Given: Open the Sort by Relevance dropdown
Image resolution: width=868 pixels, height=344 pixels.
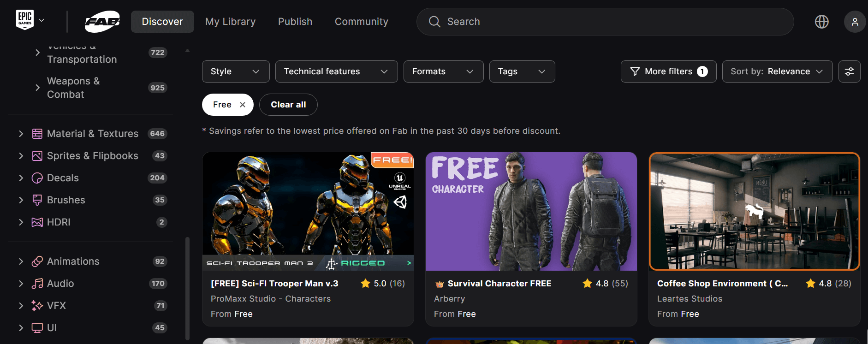Looking at the screenshot, I should tap(777, 71).
